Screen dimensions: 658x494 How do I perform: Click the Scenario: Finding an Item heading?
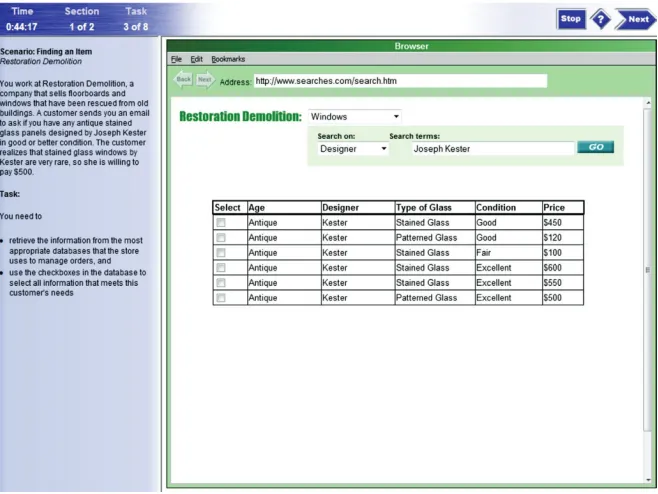tap(46, 52)
